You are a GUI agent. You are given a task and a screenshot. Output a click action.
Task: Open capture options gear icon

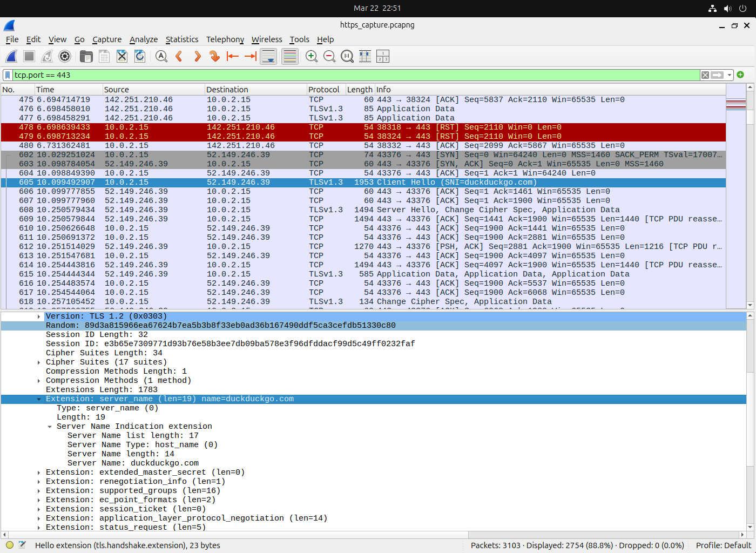[x=65, y=56]
